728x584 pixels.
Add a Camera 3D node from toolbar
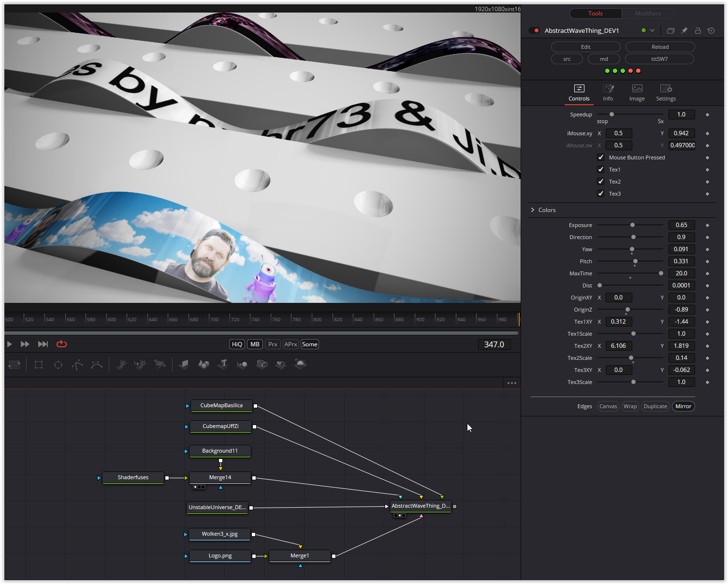(262, 364)
